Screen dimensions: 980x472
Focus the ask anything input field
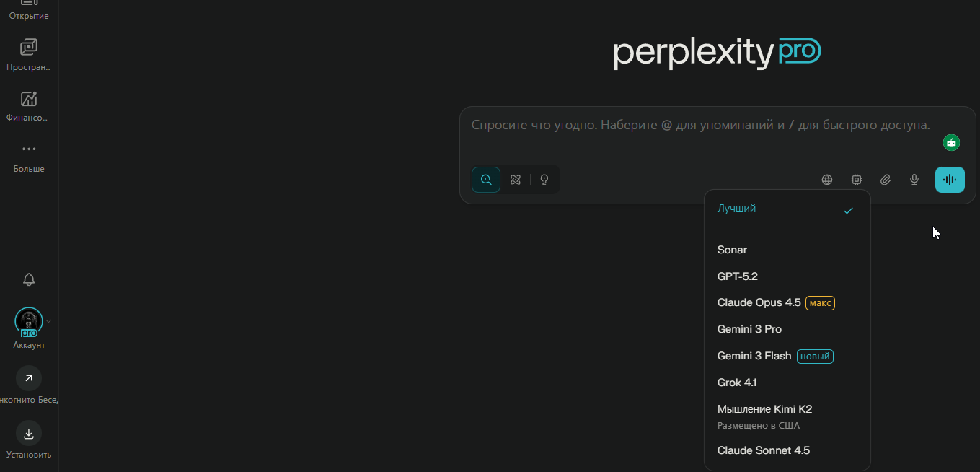699,126
